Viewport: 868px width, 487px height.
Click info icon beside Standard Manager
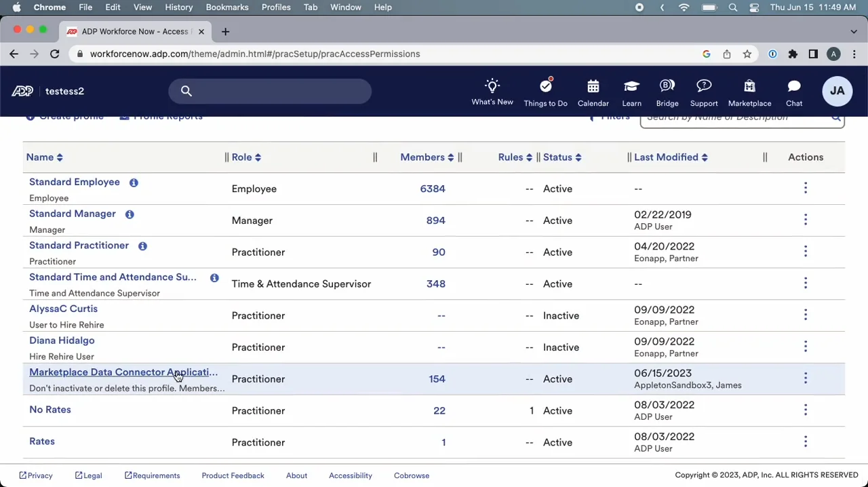pos(130,214)
